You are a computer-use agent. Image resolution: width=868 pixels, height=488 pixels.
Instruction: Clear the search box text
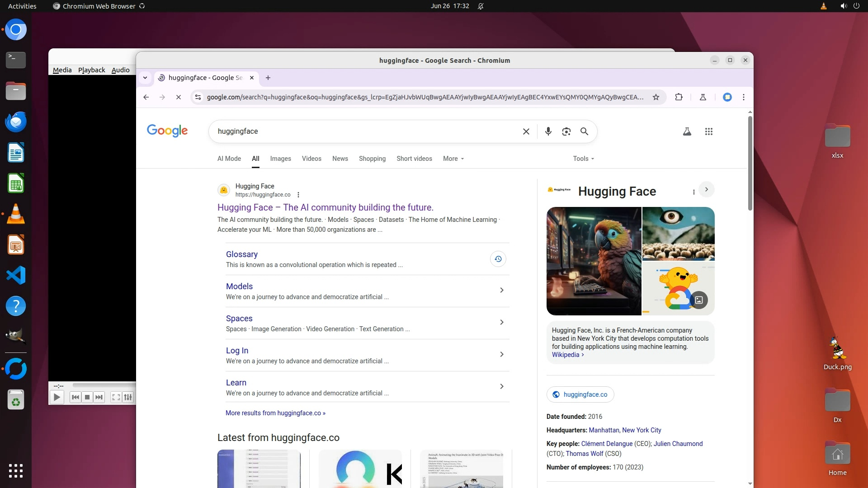(x=526, y=131)
